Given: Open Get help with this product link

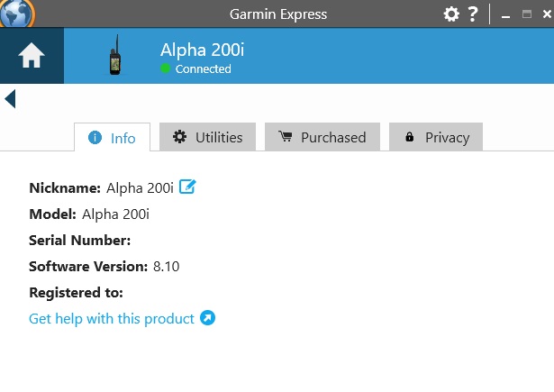Looking at the screenshot, I should click(112, 318).
